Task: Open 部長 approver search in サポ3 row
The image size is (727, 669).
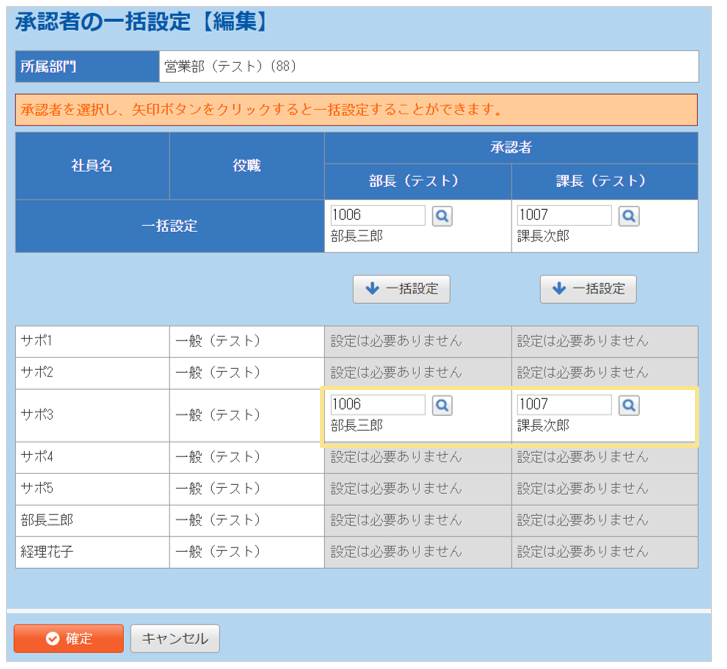Action: click(x=442, y=405)
